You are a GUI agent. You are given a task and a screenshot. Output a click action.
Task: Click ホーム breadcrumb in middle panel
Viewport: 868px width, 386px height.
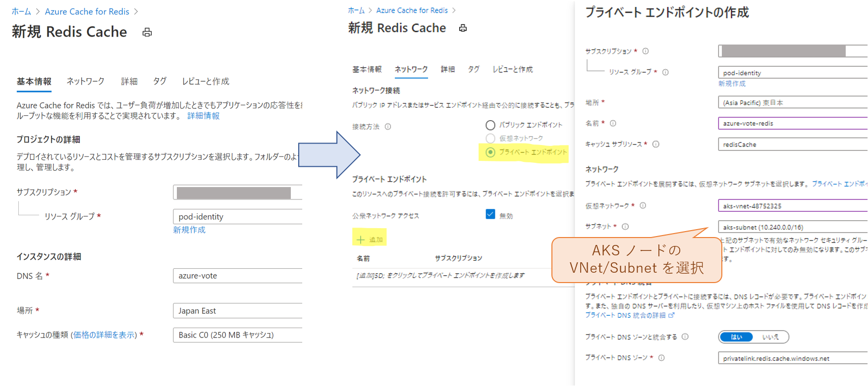pos(356,10)
